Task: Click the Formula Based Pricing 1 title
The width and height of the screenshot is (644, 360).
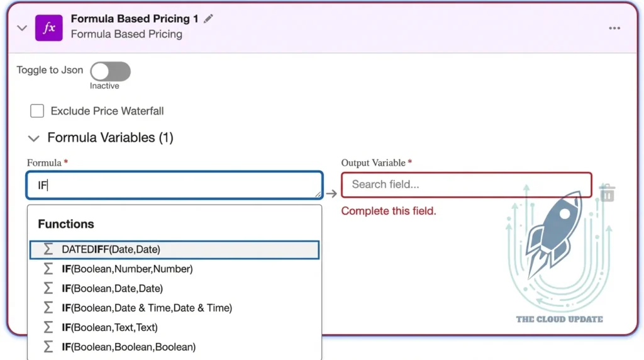Action: click(134, 19)
